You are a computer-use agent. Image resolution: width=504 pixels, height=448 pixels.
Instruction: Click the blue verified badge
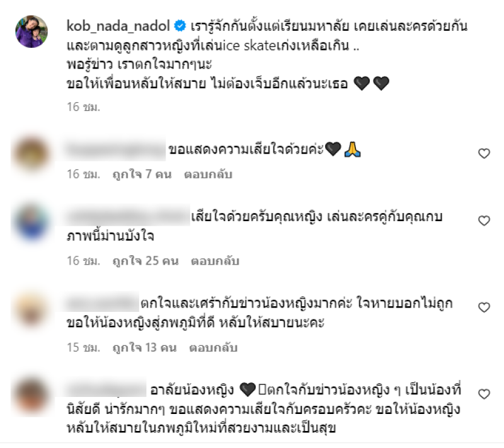click(180, 26)
